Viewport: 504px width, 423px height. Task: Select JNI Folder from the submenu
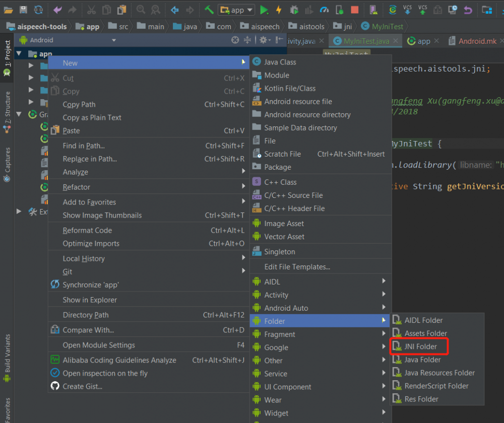421,346
